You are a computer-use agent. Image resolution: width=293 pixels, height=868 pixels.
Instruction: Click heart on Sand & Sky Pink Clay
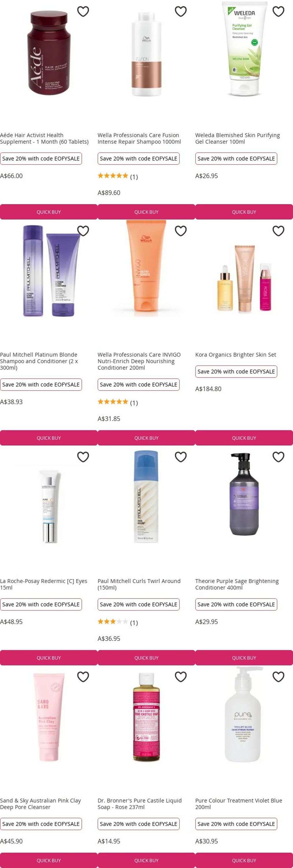(x=83, y=677)
